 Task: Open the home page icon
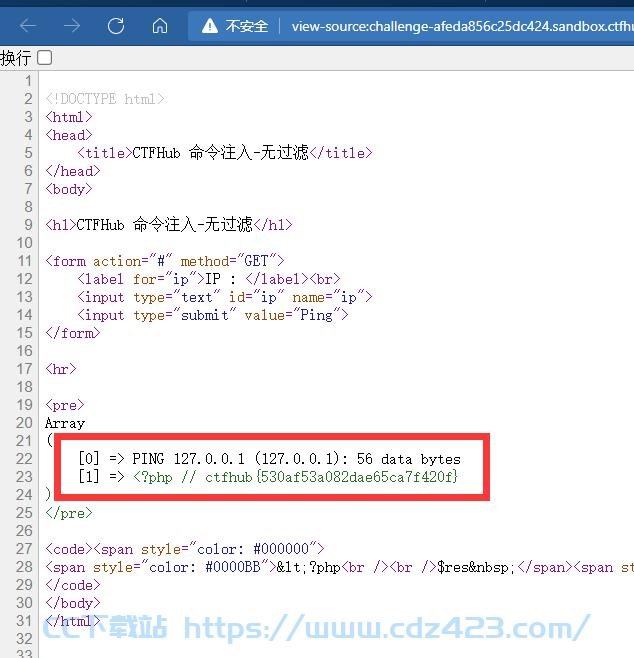pos(160,26)
